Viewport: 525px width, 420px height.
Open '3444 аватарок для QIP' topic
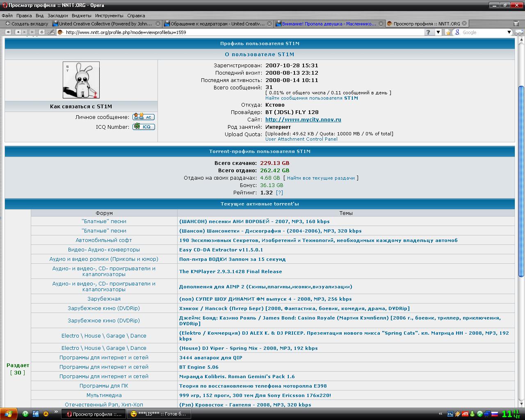click(x=211, y=358)
